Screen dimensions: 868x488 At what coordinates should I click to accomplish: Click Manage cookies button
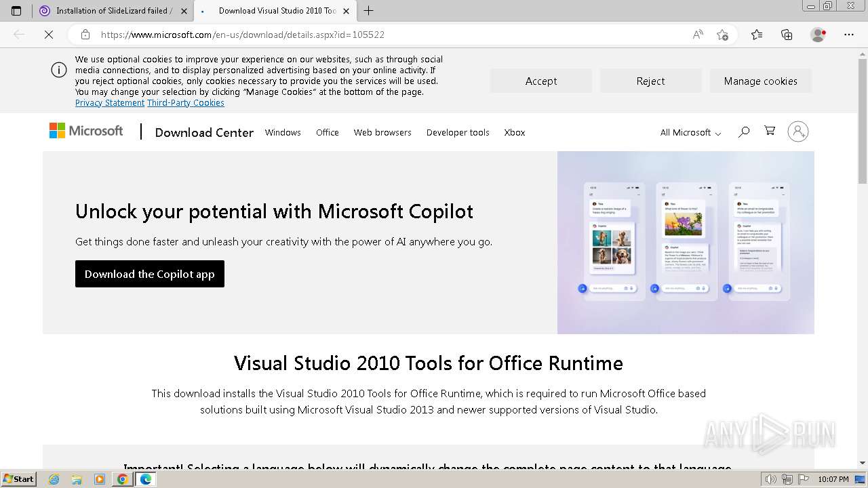[x=760, y=81]
